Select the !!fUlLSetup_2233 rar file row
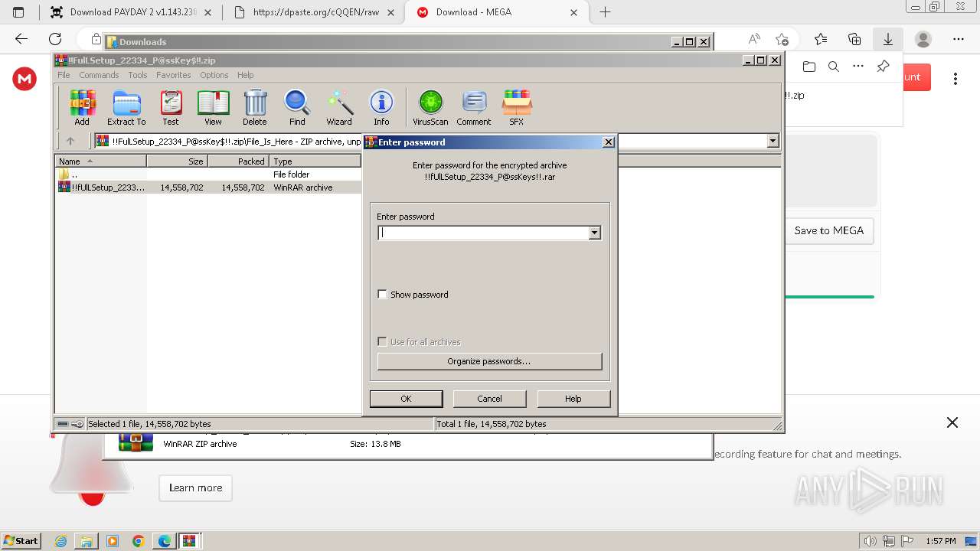The height and width of the screenshot is (551, 980). click(208, 187)
